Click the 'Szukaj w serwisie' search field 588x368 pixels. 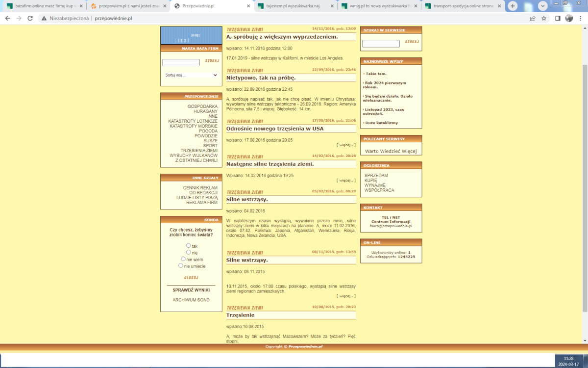(381, 44)
